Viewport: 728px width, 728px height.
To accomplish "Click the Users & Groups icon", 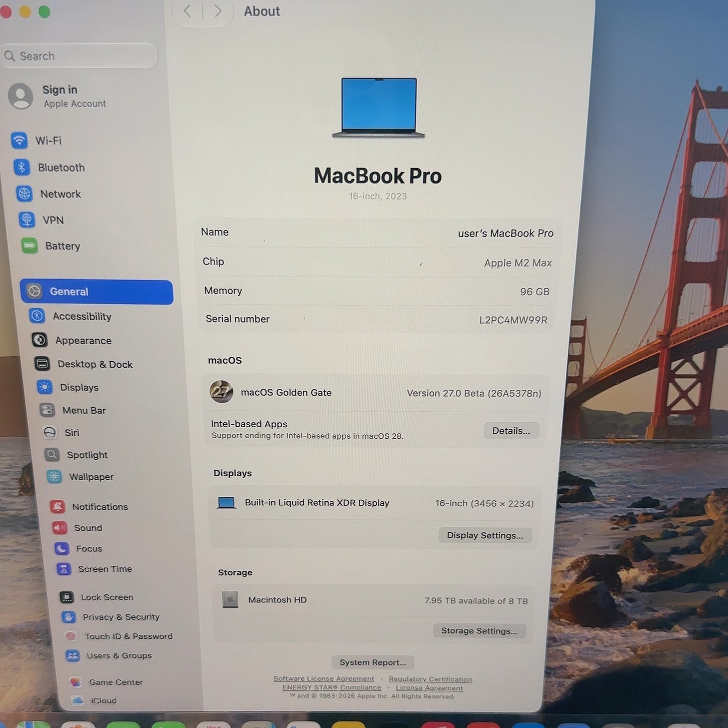I will point(73,655).
